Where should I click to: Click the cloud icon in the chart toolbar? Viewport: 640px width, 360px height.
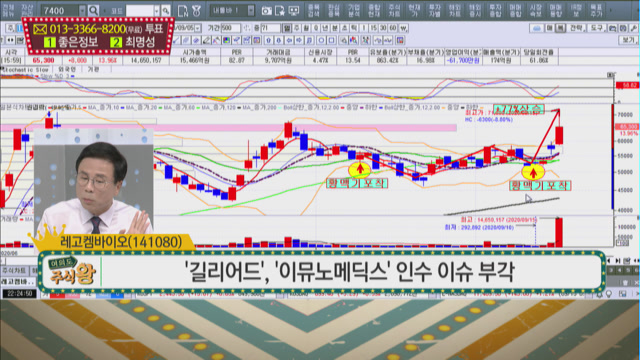537,28
